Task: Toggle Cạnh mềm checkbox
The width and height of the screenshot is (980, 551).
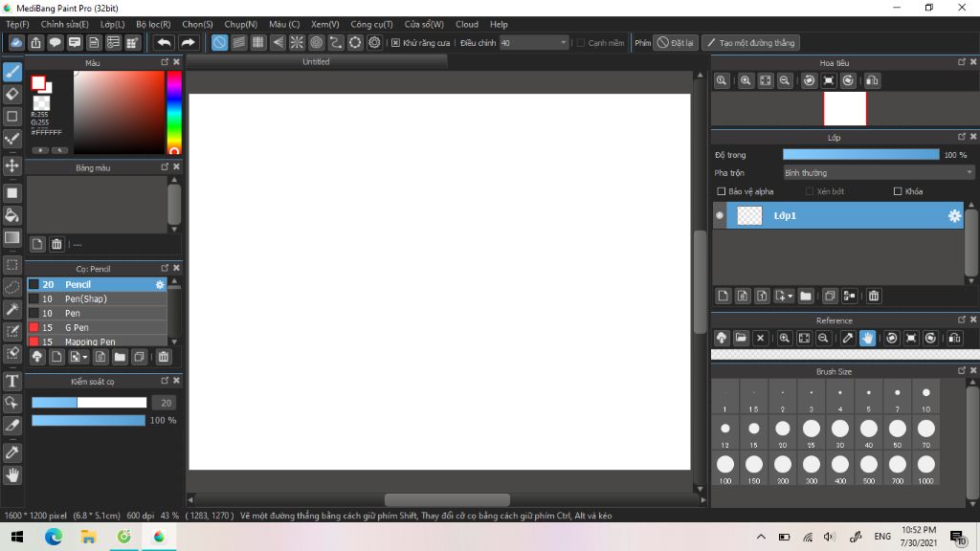Action: (x=581, y=42)
